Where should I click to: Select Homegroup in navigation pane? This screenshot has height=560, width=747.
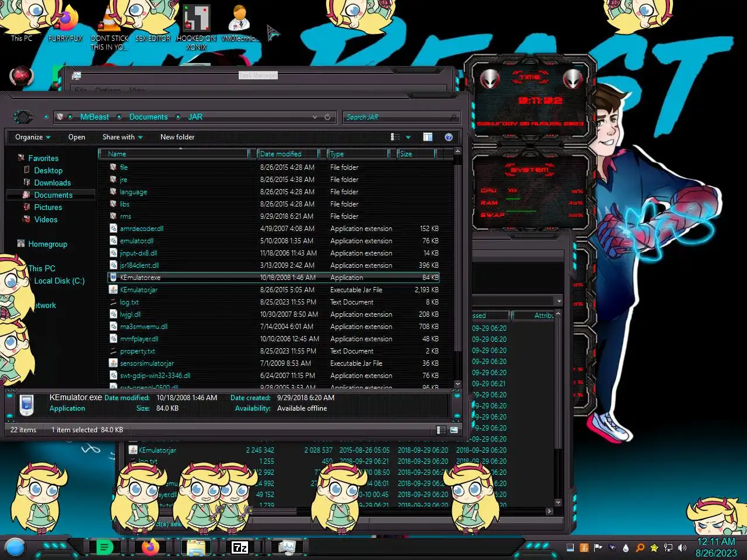[47, 244]
